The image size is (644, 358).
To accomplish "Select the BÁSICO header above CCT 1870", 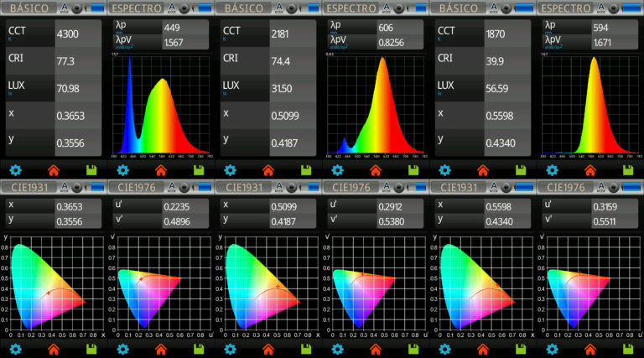I will point(457,8).
